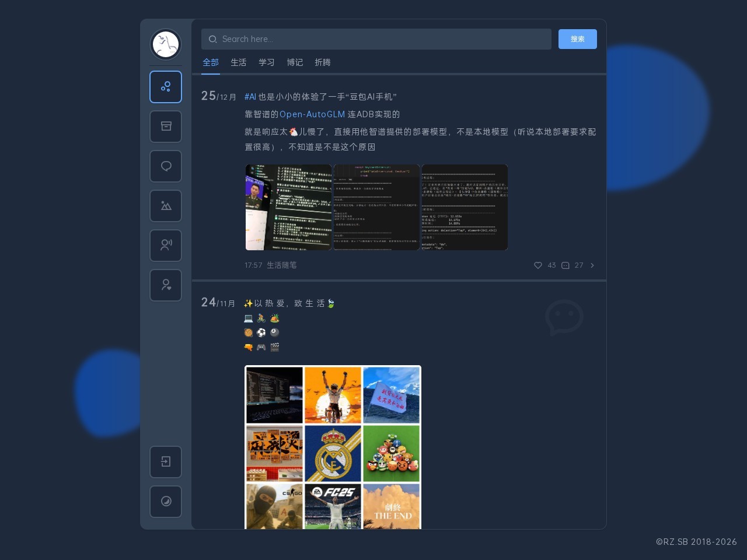Open the photo gallery mountain icon

(166, 206)
